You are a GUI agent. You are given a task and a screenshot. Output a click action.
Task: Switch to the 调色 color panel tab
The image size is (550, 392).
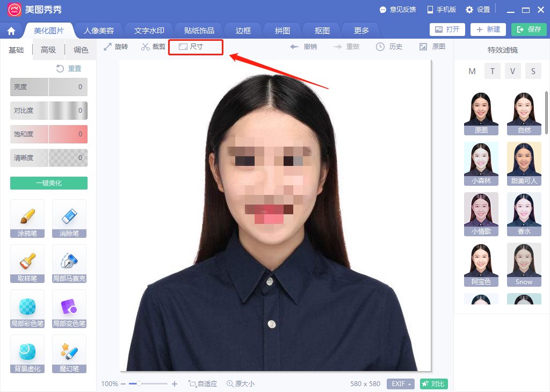pyautogui.click(x=81, y=49)
